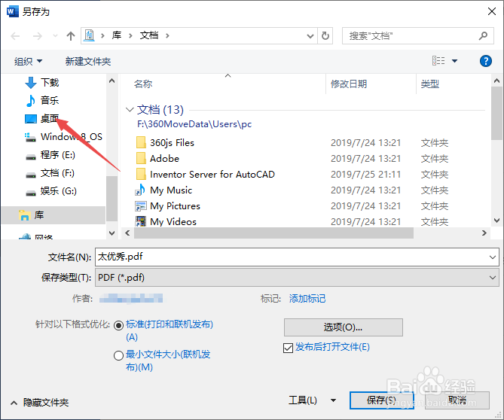
Task: Click the chevron after 文档 breadcrumb
Action: [x=167, y=35]
